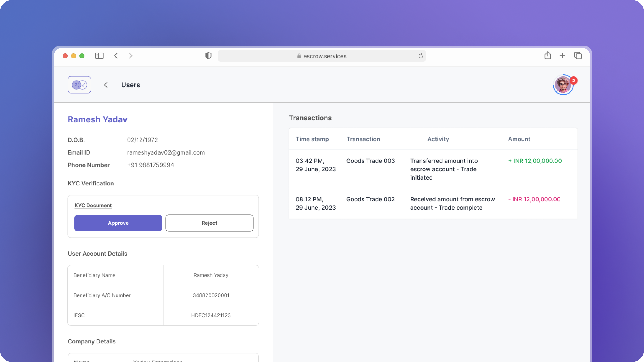Click the escrow app logo icon

pos(79,85)
